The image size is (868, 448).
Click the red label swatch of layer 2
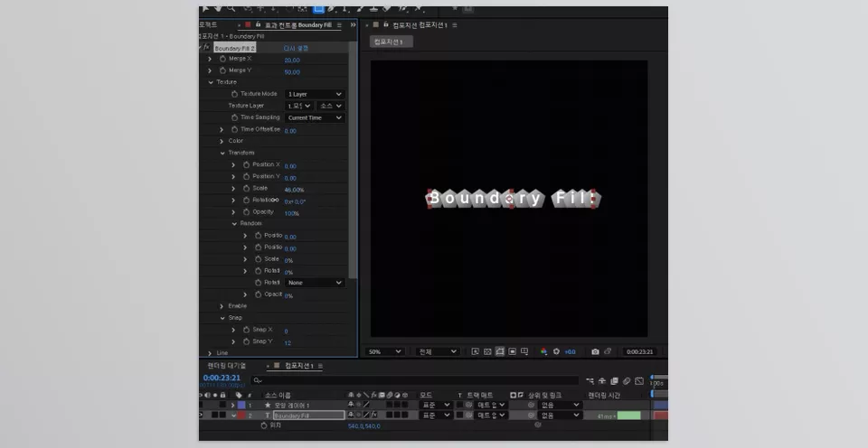click(241, 415)
